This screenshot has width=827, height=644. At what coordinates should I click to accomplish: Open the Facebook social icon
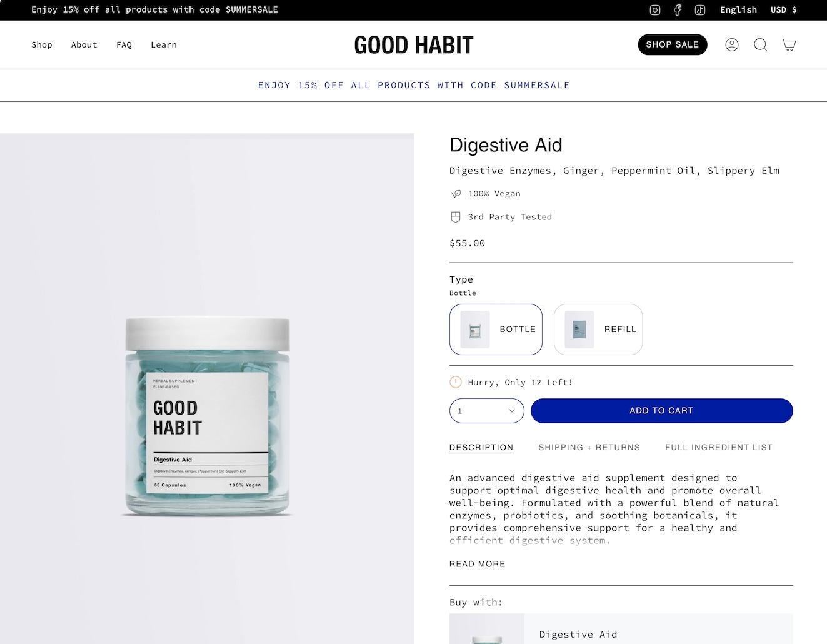(677, 10)
